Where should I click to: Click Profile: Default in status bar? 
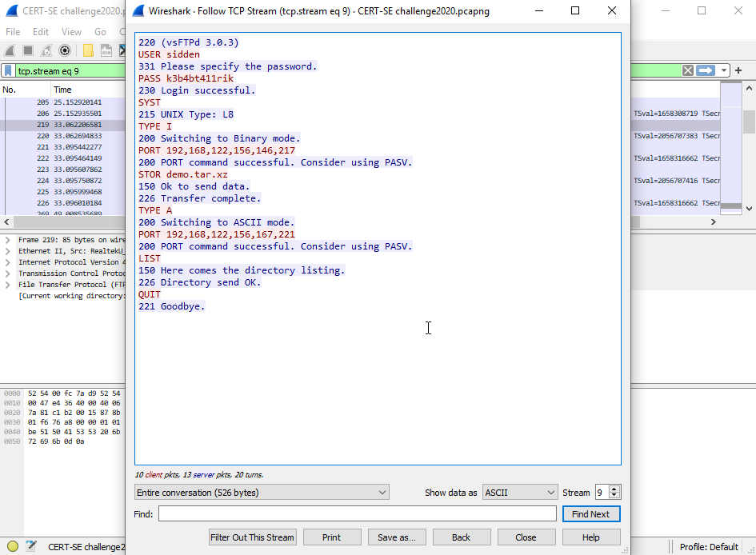[x=709, y=547]
